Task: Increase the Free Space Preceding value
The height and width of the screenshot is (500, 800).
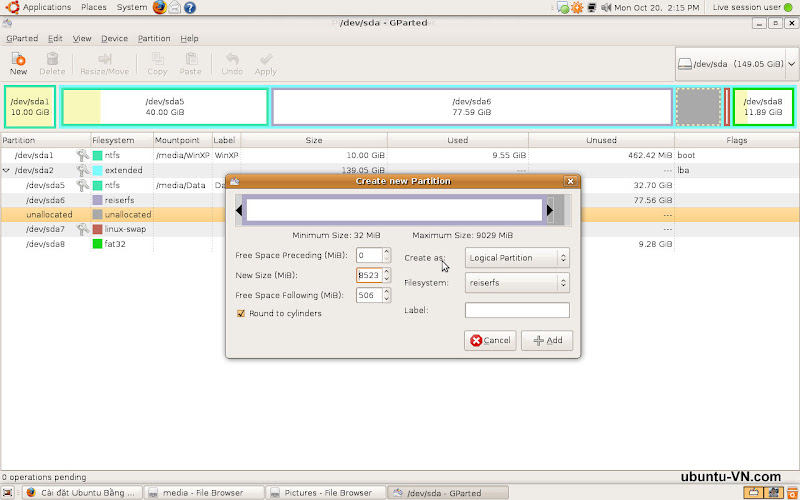Action: tap(387, 251)
